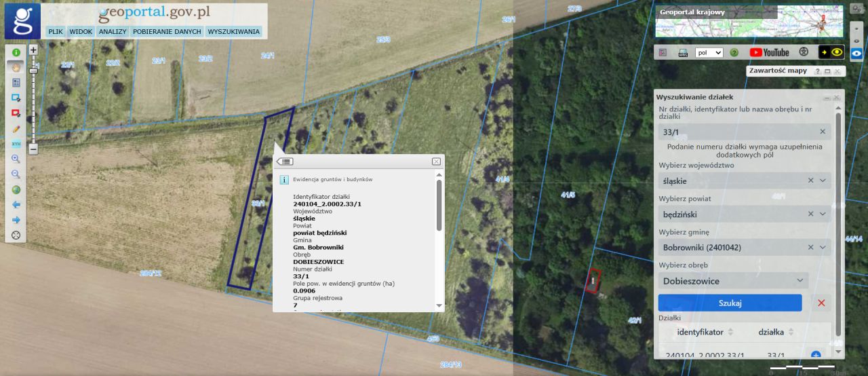Open the WMS services icon
Viewport: 868px width, 376px height.
tap(683, 52)
